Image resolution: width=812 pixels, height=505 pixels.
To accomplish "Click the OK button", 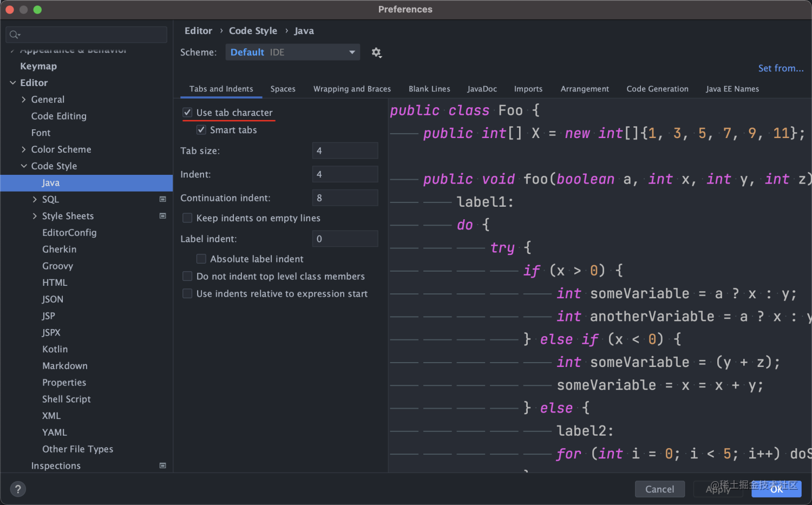I will [776, 489].
